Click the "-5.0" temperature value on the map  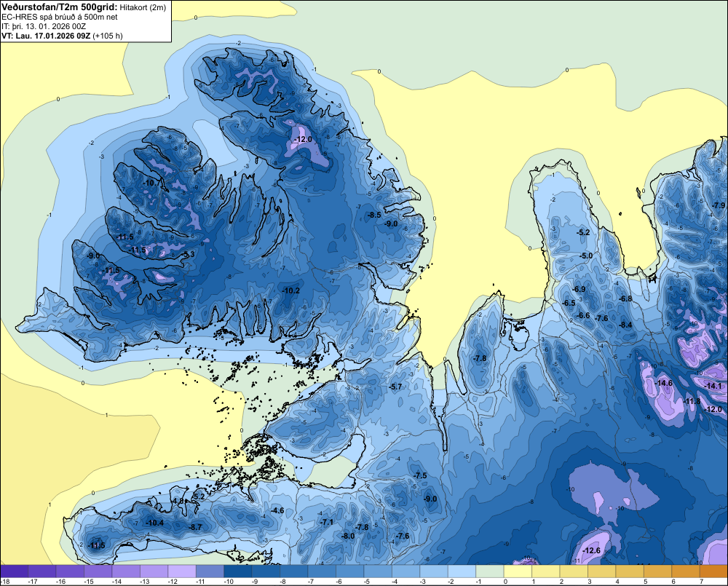[586, 256]
